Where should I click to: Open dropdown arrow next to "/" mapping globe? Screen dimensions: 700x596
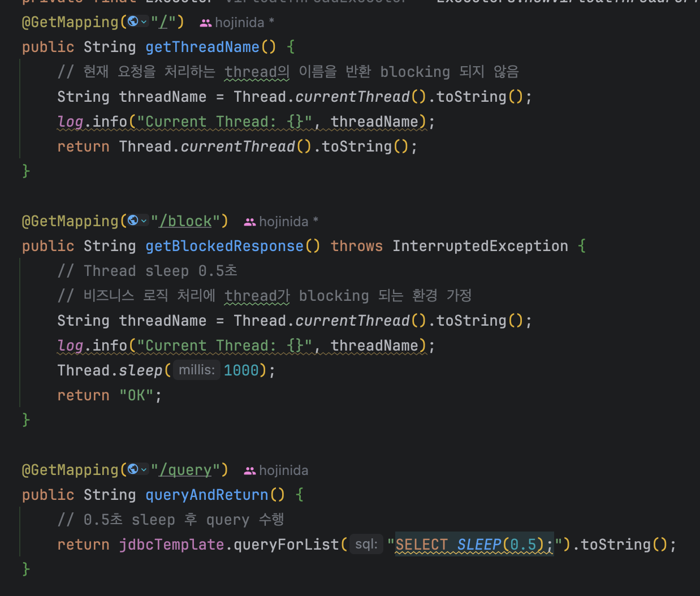144,22
